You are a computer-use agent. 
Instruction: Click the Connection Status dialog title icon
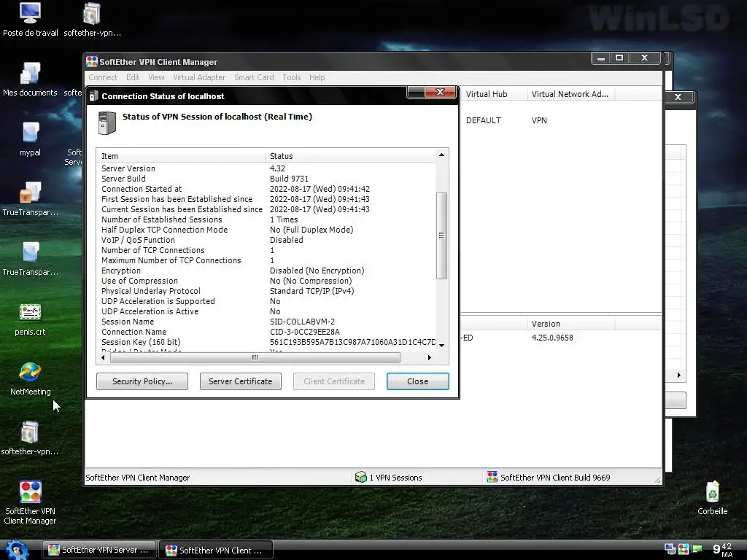[x=94, y=96]
